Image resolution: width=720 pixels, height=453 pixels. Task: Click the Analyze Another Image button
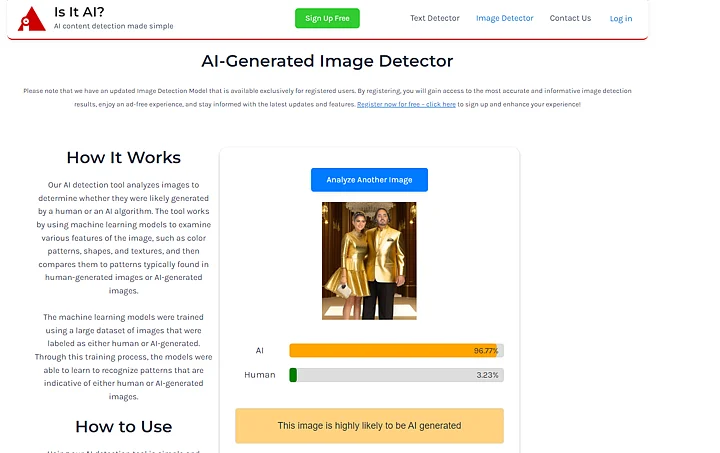[x=369, y=180]
